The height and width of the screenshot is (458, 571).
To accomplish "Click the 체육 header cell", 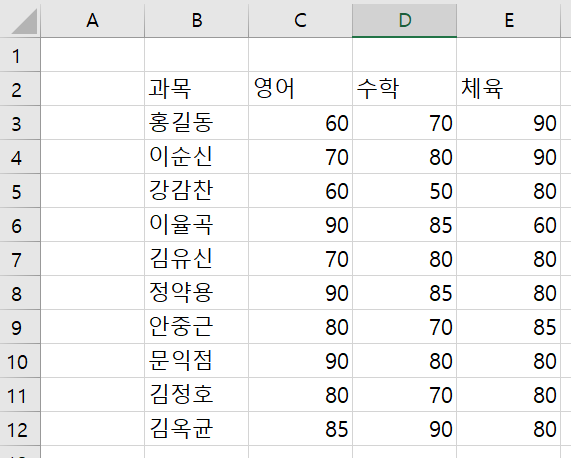I will [509, 89].
